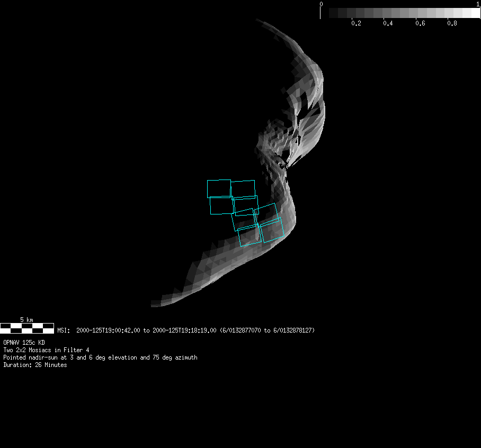This screenshot has width=481, height=448.
Task: Click the MSI label before the timestamps
Action: [x=64, y=330]
